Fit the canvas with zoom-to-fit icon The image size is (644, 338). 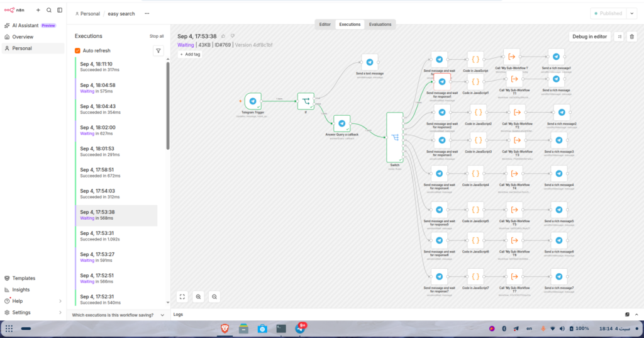tap(182, 297)
